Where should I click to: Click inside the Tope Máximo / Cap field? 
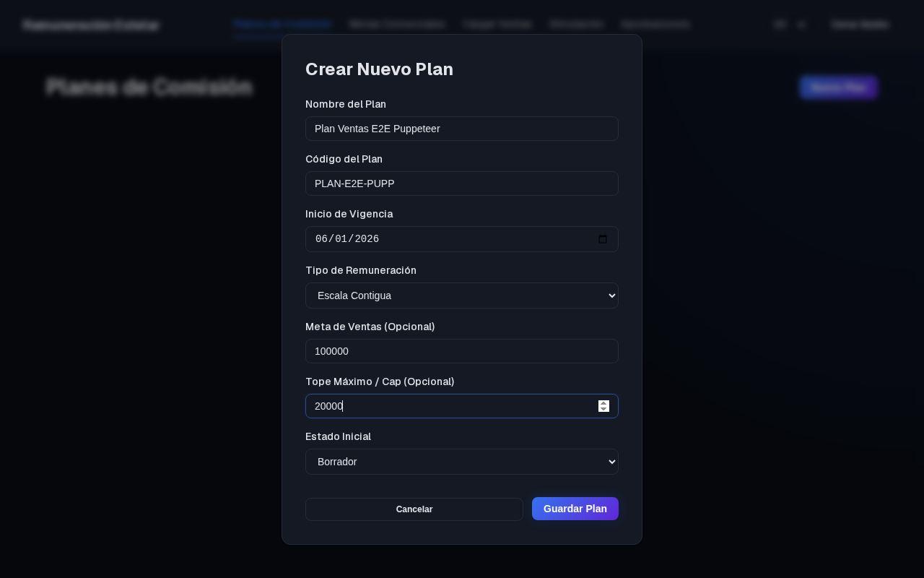coord(452,406)
